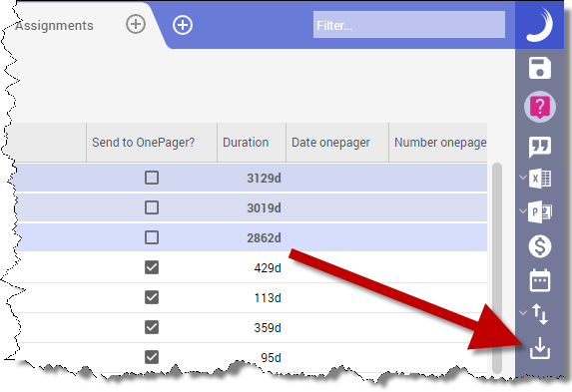Select the 429d duration cell
Screen dimensions: 572x392
pos(252,267)
